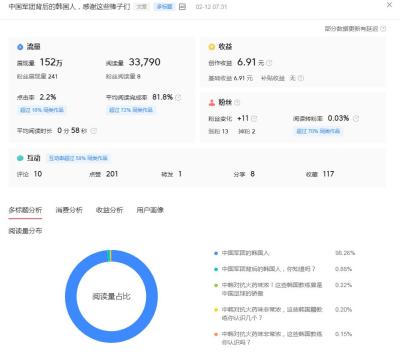400x361 pixels.
Task: Click the legend title with 0.22% share
Action: click(272, 289)
